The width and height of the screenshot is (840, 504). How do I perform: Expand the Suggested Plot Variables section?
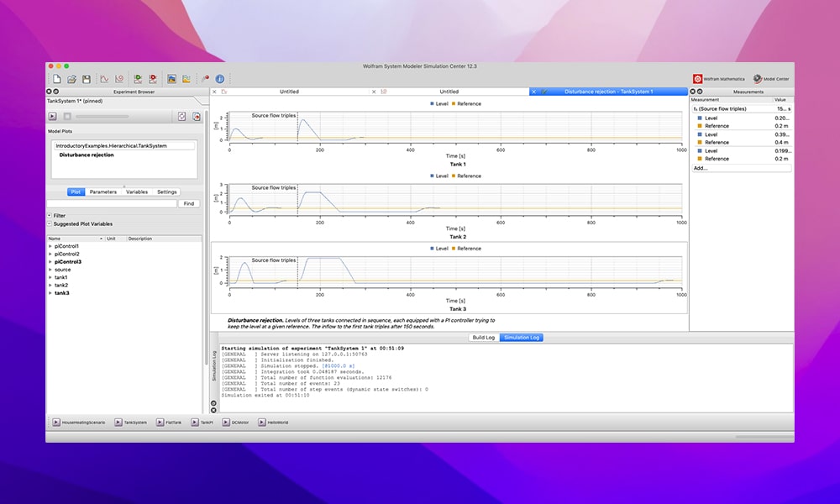click(50, 223)
